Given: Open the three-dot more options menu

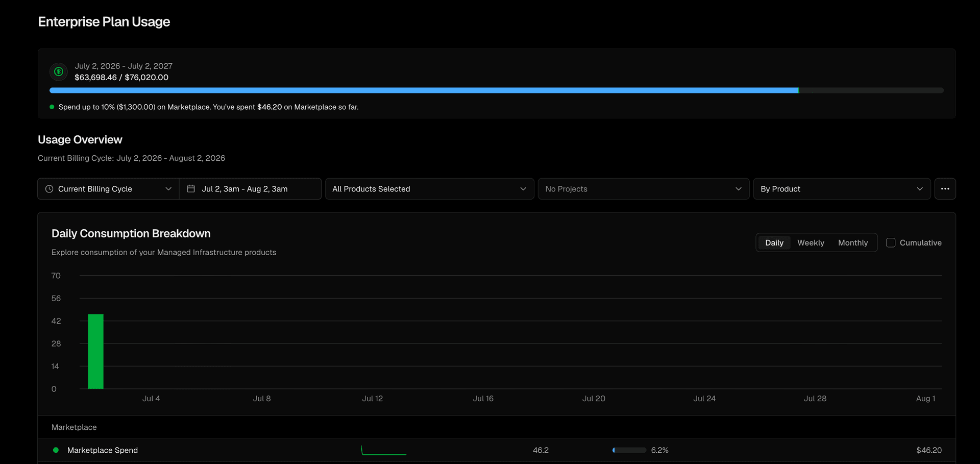Looking at the screenshot, I should click(x=945, y=189).
